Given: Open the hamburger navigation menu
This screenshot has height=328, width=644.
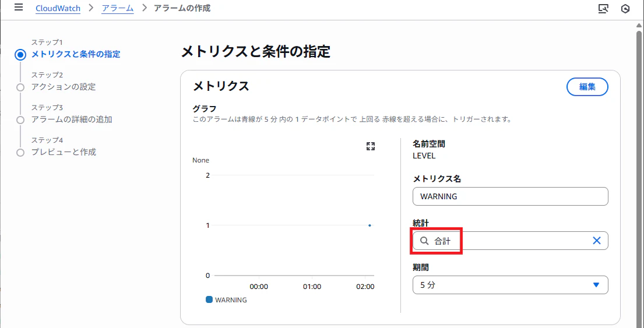Looking at the screenshot, I should pyautogui.click(x=19, y=8).
